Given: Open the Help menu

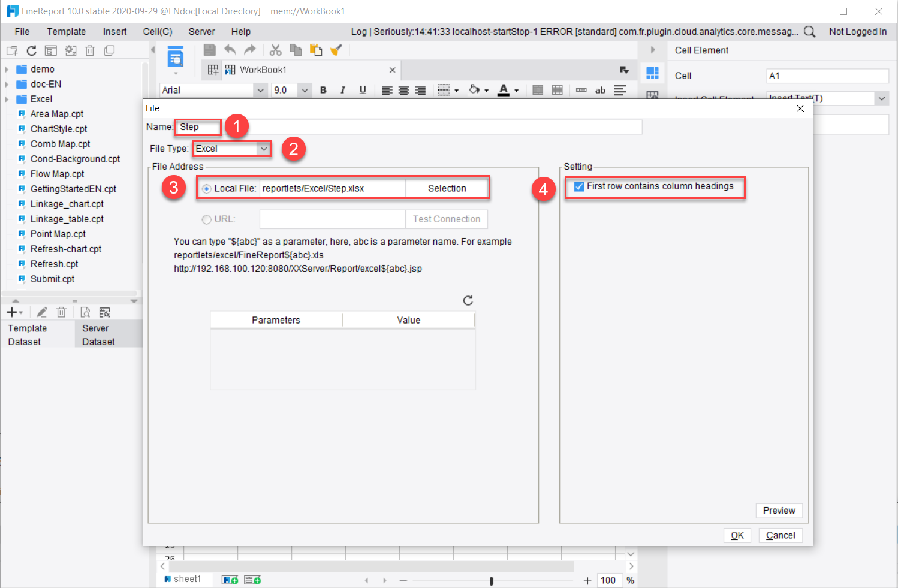Looking at the screenshot, I should 241,32.
